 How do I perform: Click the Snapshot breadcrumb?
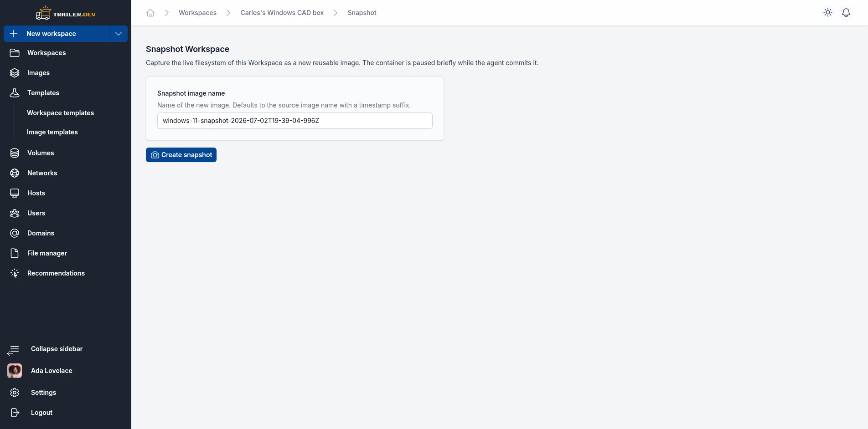(362, 13)
